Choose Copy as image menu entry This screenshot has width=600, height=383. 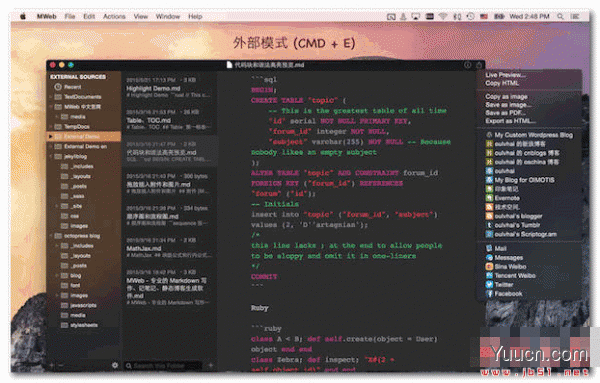tap(506, 97)
